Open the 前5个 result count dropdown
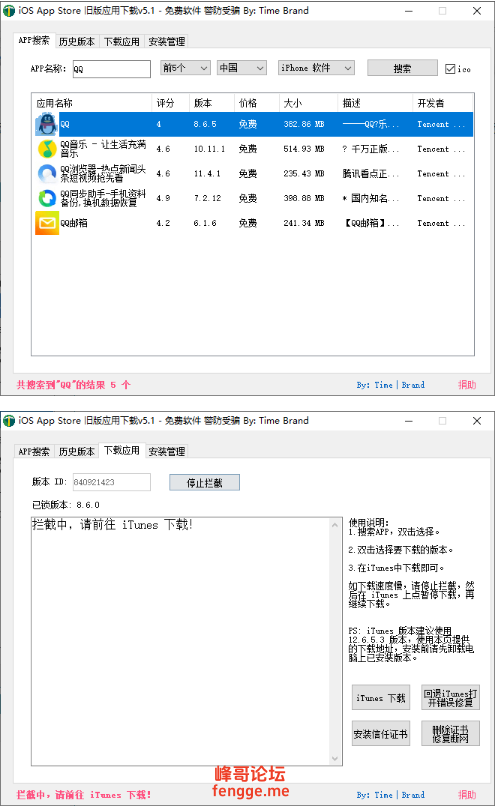This screenshot has width=496, height=806. [185, 68]
